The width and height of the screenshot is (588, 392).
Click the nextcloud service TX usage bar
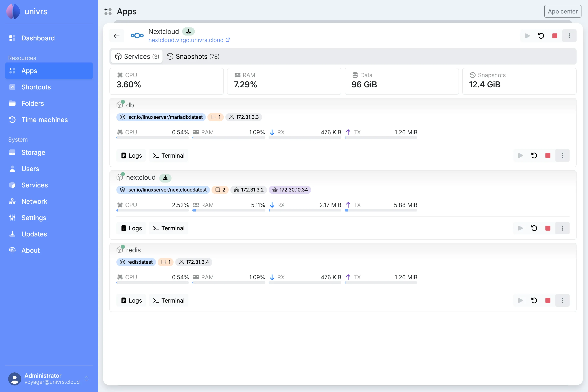[381, 210]
